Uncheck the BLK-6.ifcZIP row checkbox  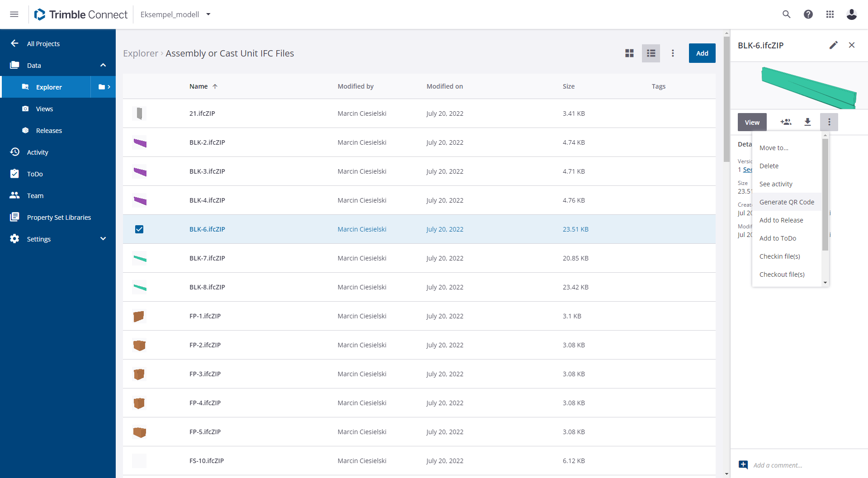pos(139,229)
